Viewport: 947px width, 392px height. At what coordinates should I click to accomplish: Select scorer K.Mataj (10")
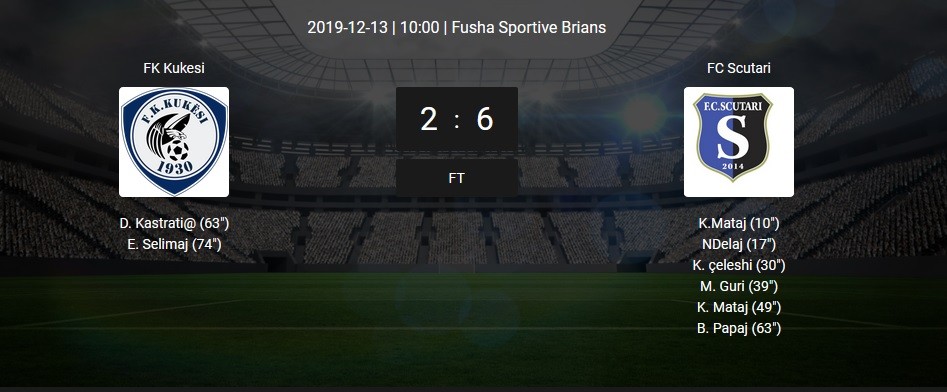739,223
